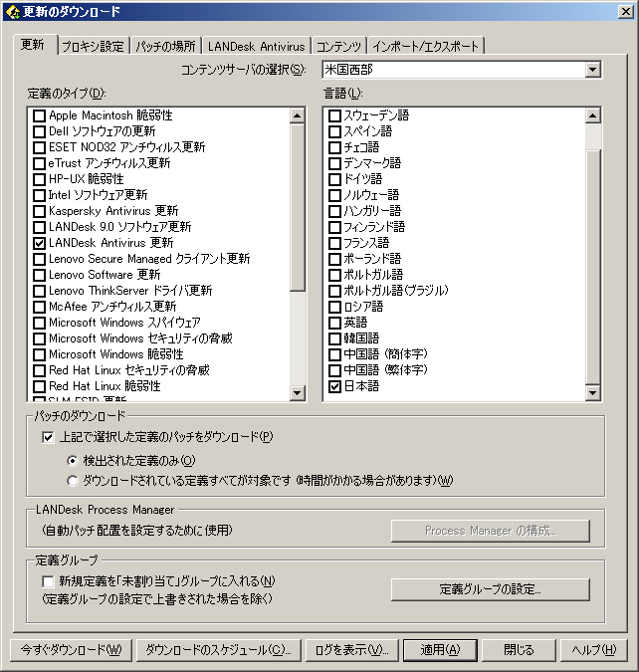639x672 pixels.
Task: Select the 更新 tab
Action: tap(33, 44)
